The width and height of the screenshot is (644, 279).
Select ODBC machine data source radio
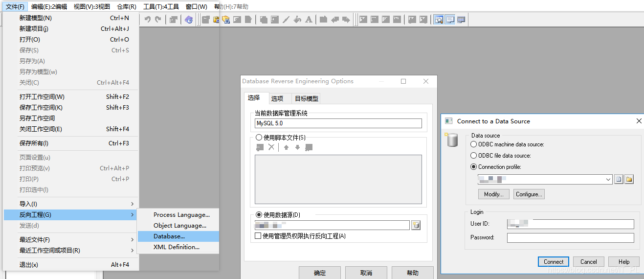473,144
